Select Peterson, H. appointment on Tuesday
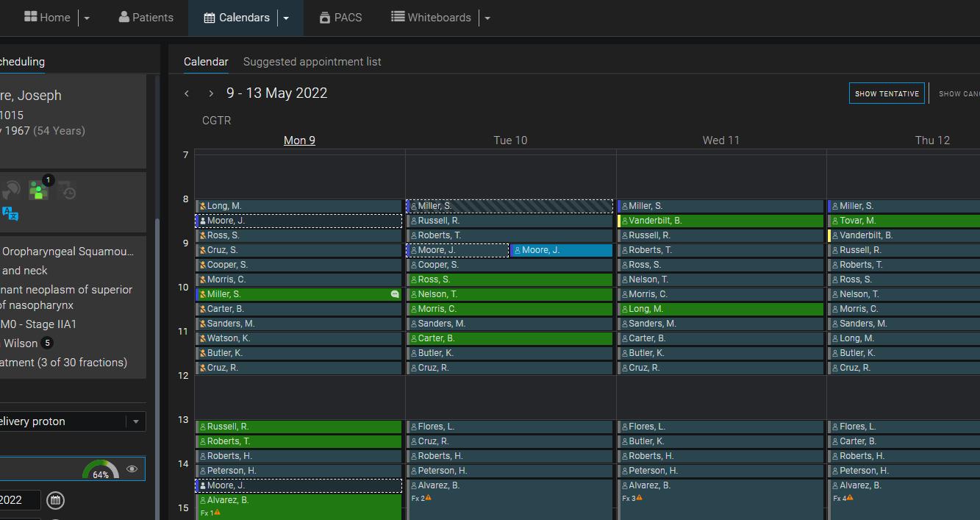 coord(509,471)
